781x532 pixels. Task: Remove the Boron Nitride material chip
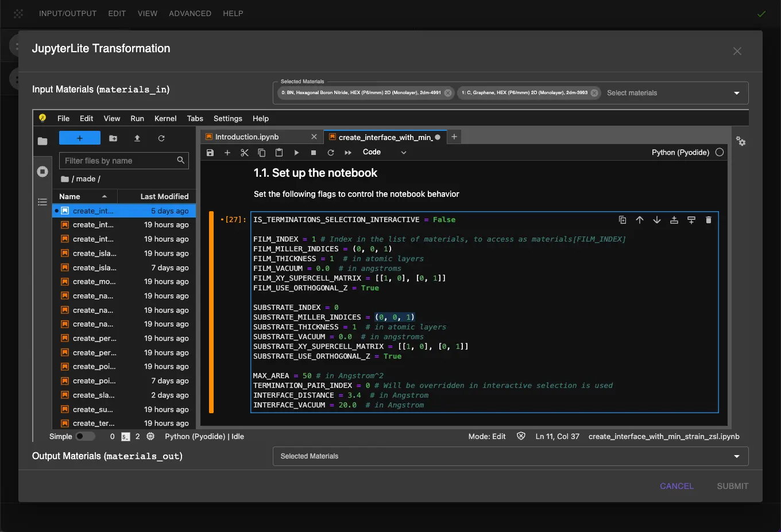tap(448, 93)
